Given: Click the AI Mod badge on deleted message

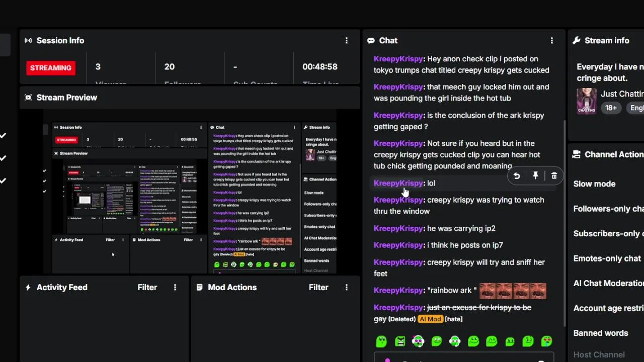Looking at the screenshot, I should coord(430,319).
